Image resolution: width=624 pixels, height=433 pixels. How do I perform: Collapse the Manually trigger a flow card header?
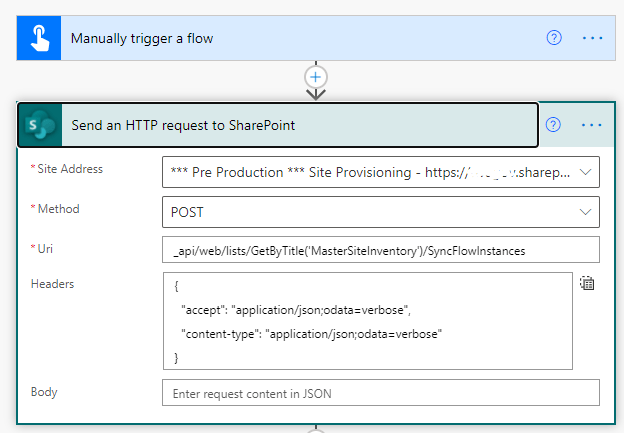tap(300, 38)
